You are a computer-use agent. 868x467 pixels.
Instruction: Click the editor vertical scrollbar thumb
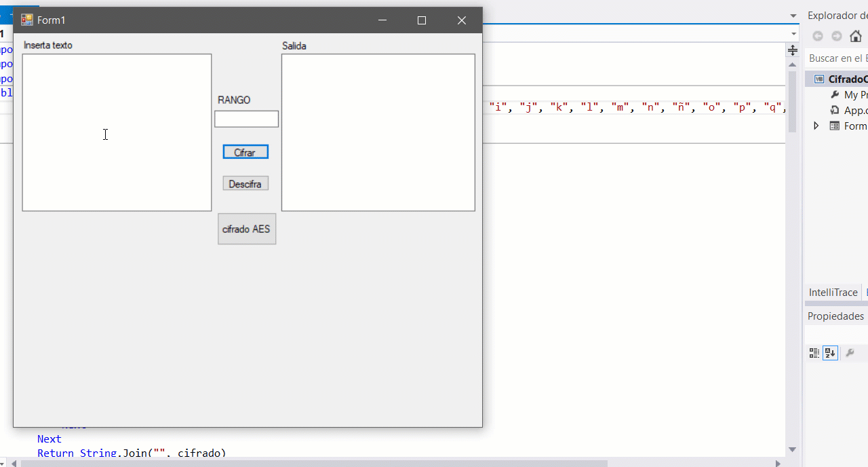click(x=792, y=102)
